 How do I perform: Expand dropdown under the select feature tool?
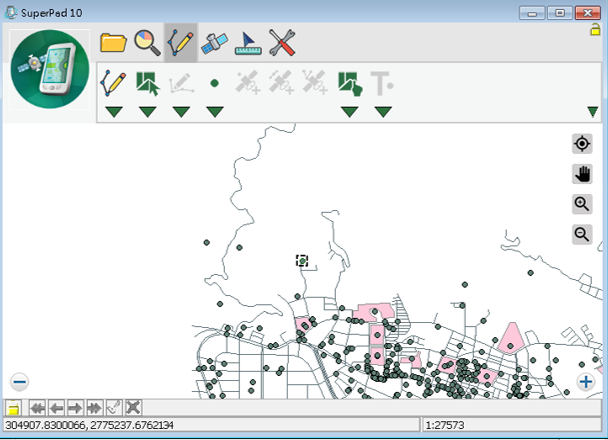point(148,111)
